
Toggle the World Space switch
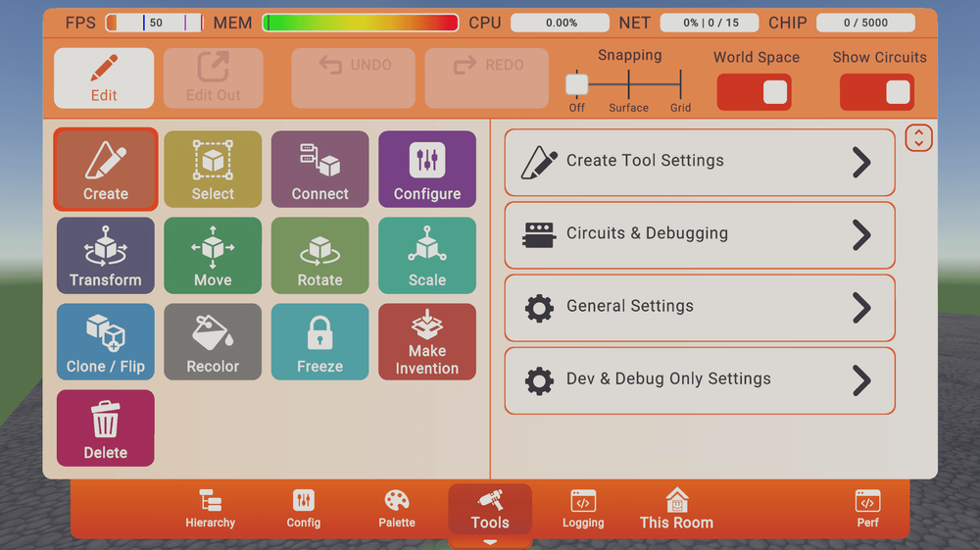point(755,92)
